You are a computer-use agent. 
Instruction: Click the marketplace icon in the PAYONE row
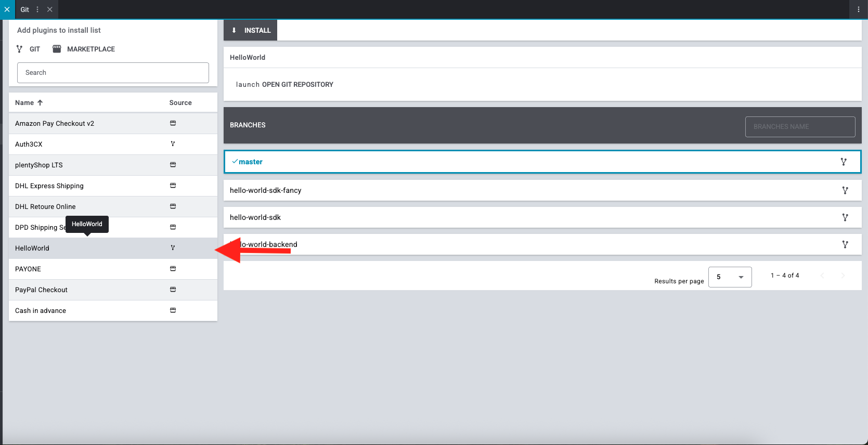[173, 269]
